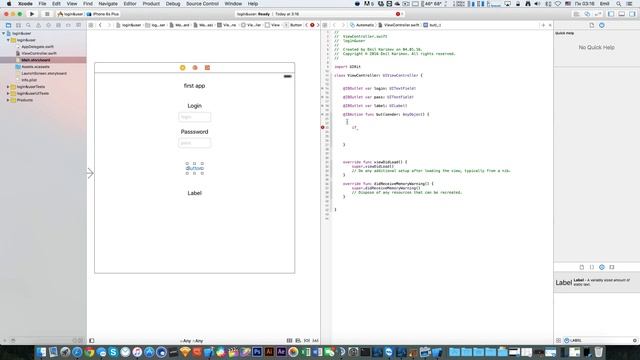Open the Object library tab
Image resolution: width=640 pixels, height=360 pixels.
pos(602,267)
